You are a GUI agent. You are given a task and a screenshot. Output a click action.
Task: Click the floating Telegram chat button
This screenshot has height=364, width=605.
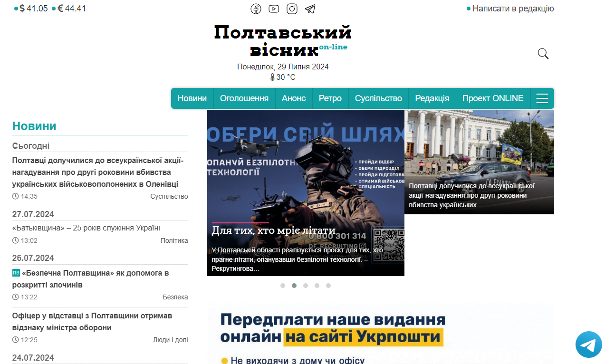click(x=589, y=345)
